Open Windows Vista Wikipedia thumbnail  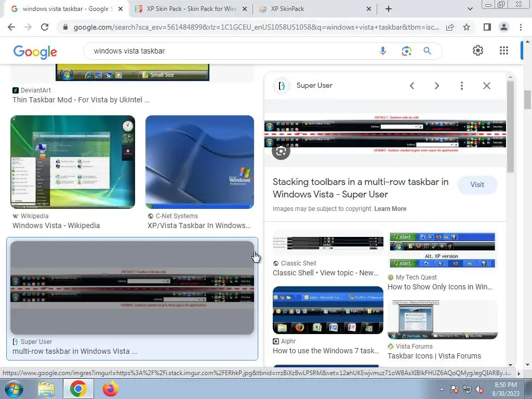tap(73, 162)
